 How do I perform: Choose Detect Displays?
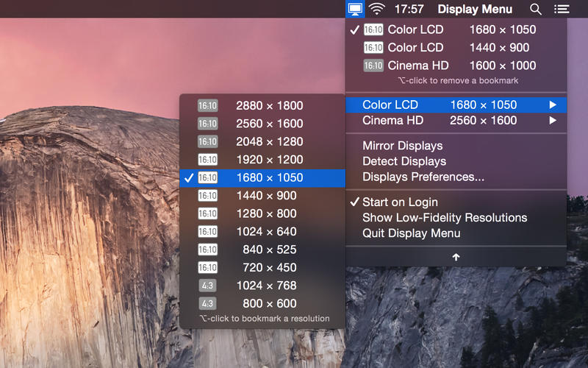click(404, 161)
